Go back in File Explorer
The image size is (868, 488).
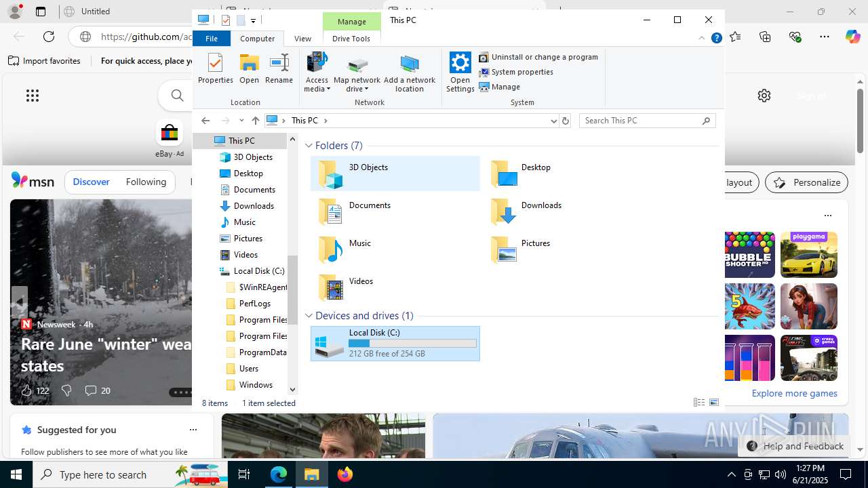tap(205, 121)
